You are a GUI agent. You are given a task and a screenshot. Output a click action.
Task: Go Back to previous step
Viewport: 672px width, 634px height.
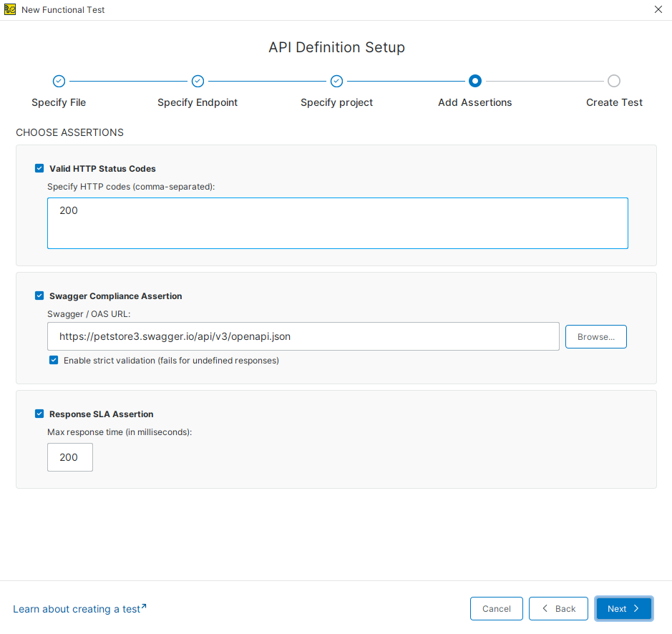pos(558,609)
